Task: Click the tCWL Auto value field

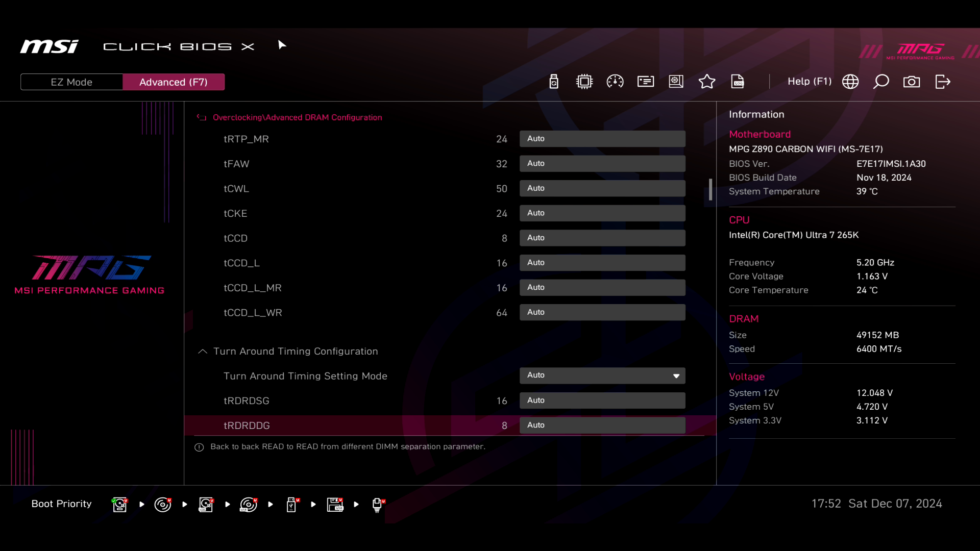Action: tap(602, 188)
